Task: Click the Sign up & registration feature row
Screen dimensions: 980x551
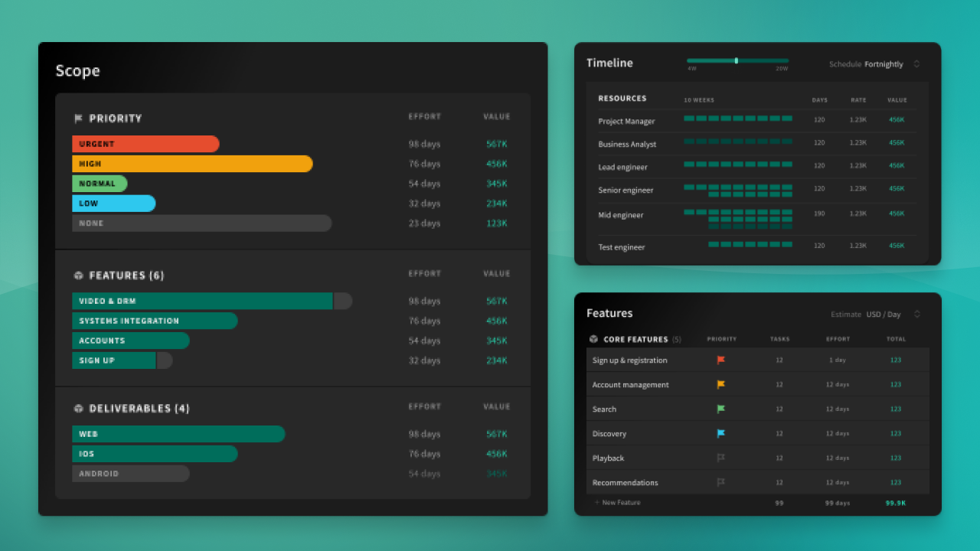Action: point(758,360)
